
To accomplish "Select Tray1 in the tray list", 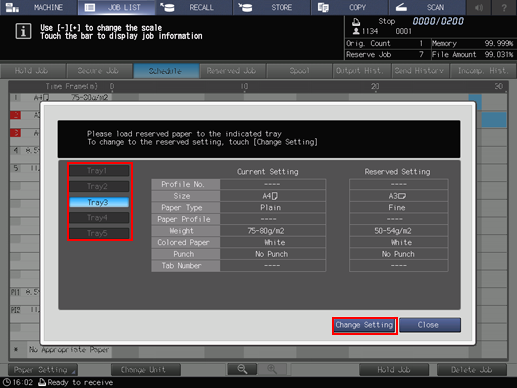I will tap(99, 171).
